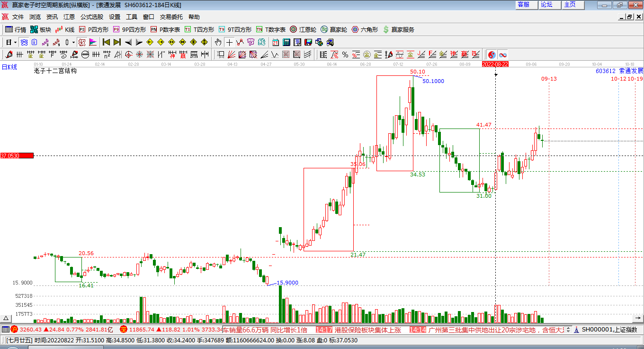Screen dimensions: 644x349
Task: Click the 论坛 forum button
Action: coord(550,5)
